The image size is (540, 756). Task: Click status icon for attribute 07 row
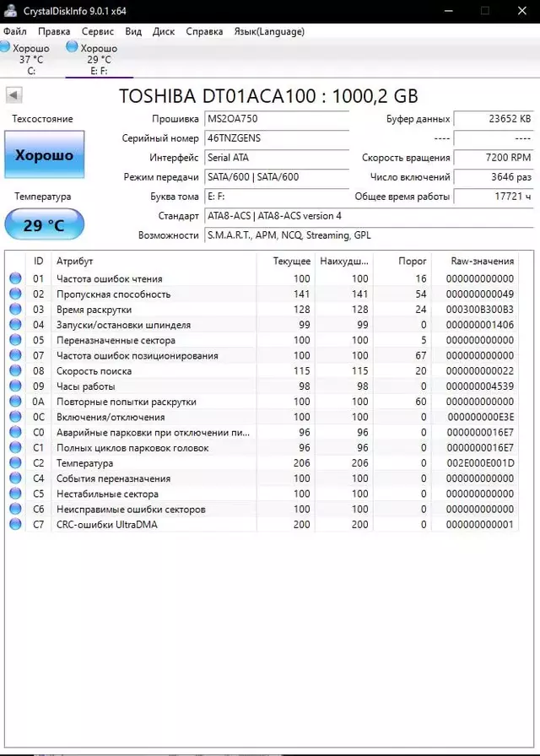pos(15,355)
